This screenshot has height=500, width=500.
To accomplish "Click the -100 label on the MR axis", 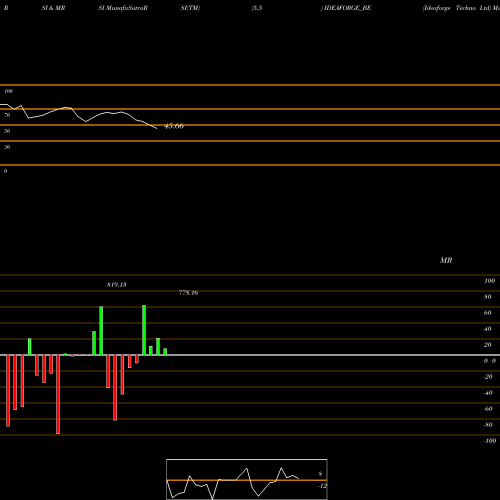I will [490, 441].
